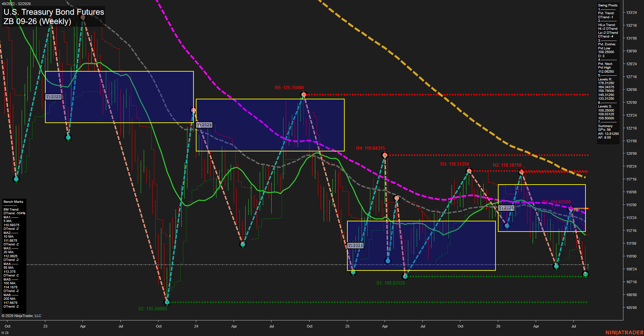This screenshot has height=336, width=644.
Task: Click the Summary heading in Swing Pivots panel
Action: click(605, 126)
